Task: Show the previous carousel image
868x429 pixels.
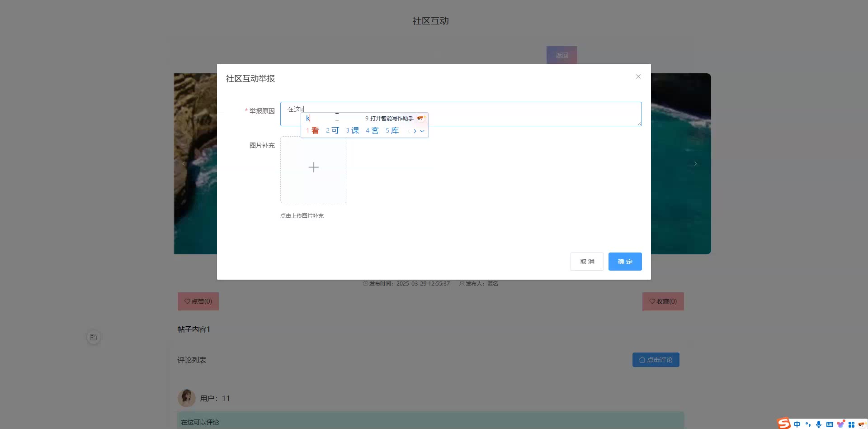Action: click(x=184, y=164)
